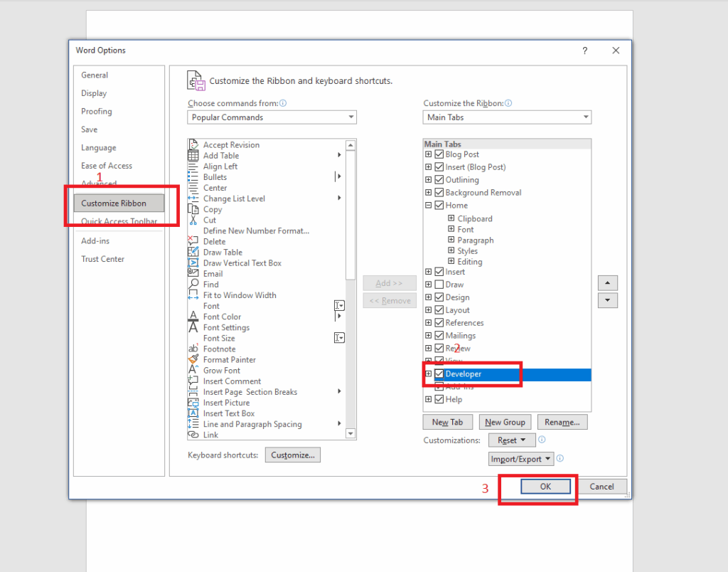Click the Font Color icon
Viewport: 728px width, 572px height.
point(193,316)
